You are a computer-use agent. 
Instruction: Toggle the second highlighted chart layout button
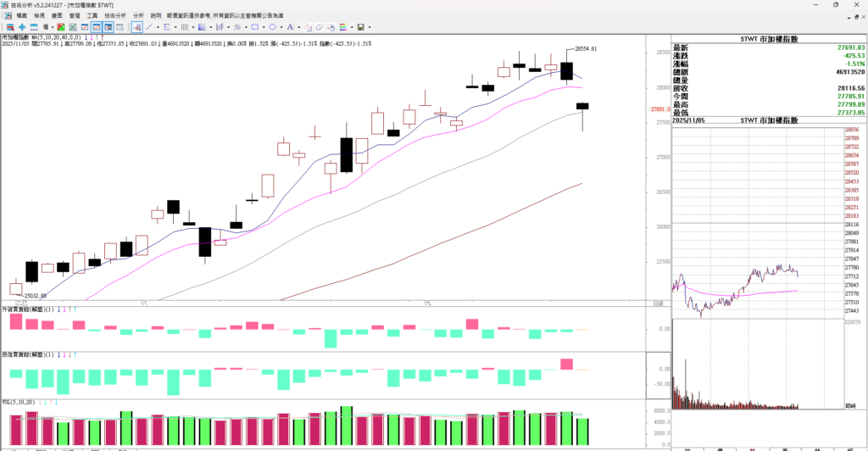tap(108, 27)
